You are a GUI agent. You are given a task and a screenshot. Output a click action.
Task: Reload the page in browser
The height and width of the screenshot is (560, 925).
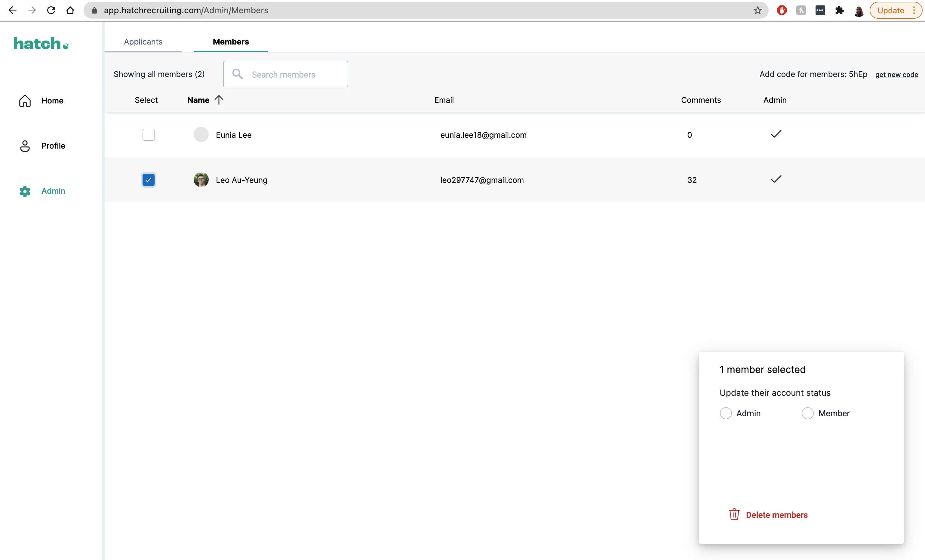pyautogui.click(x=51, y=11)
